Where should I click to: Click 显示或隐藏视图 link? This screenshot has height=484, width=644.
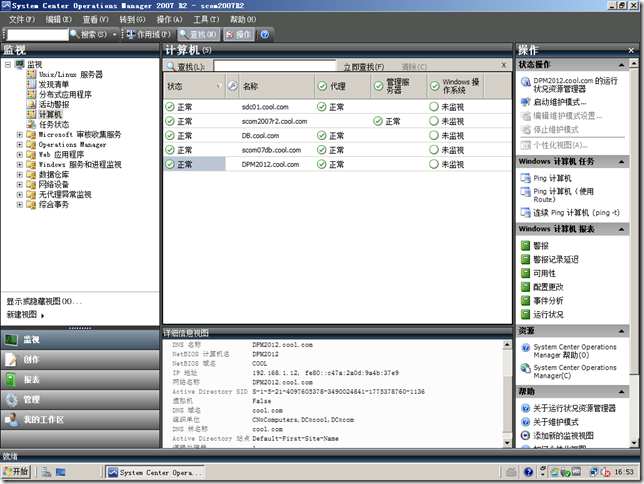click(x=44, y=301)
